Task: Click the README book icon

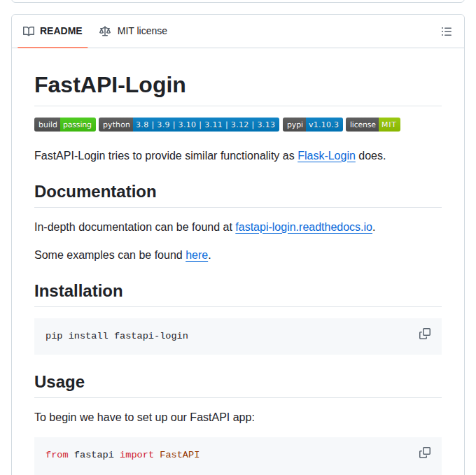Action: (x=29, y=31)
